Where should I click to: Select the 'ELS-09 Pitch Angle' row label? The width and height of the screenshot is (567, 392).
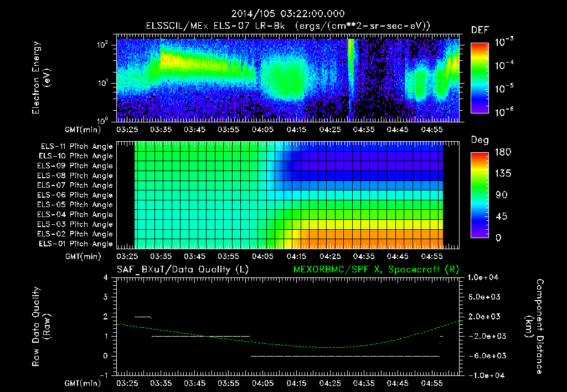coord(75,166)
